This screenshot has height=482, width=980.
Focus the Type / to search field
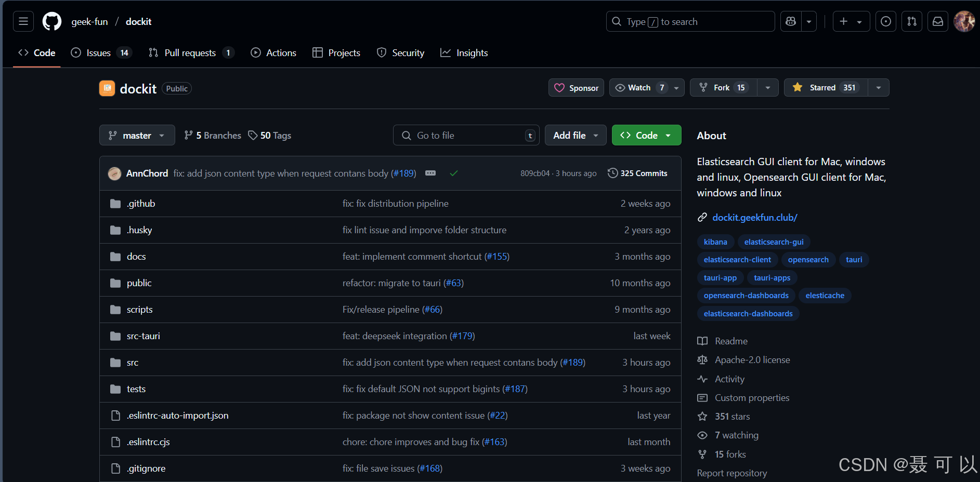pos(690,21)
